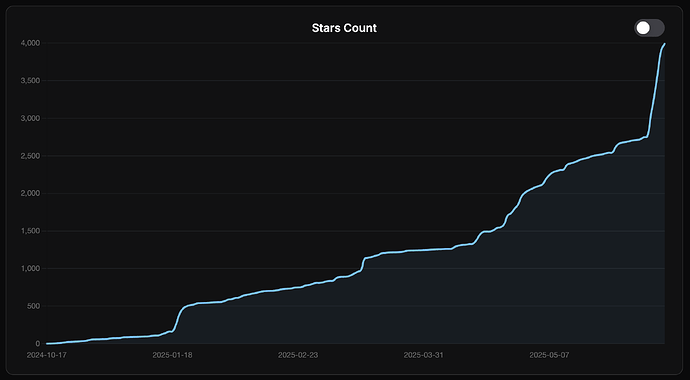This screenshot has width=690, height=380.
Task: Select the 2024-10-17 date label
Action: 46,355
